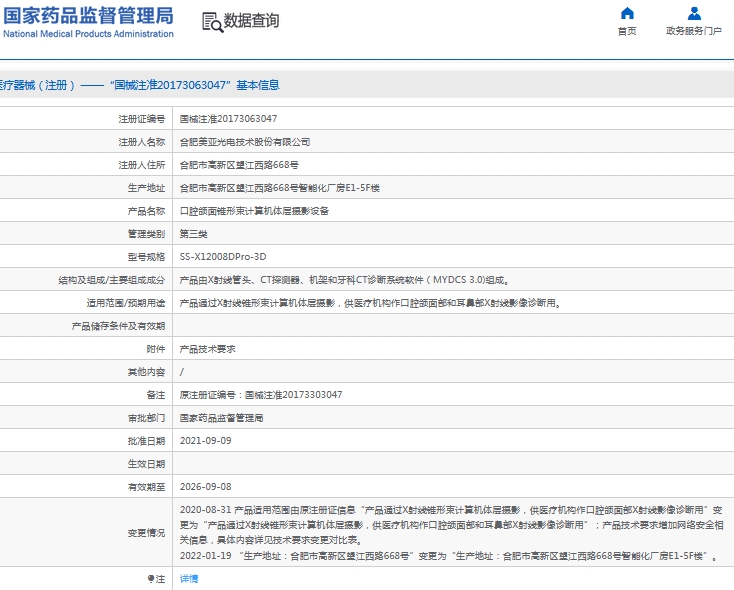Click the National Medical Products Administration logo
This screenshot has height=590, width=734.
pos(88,22)
